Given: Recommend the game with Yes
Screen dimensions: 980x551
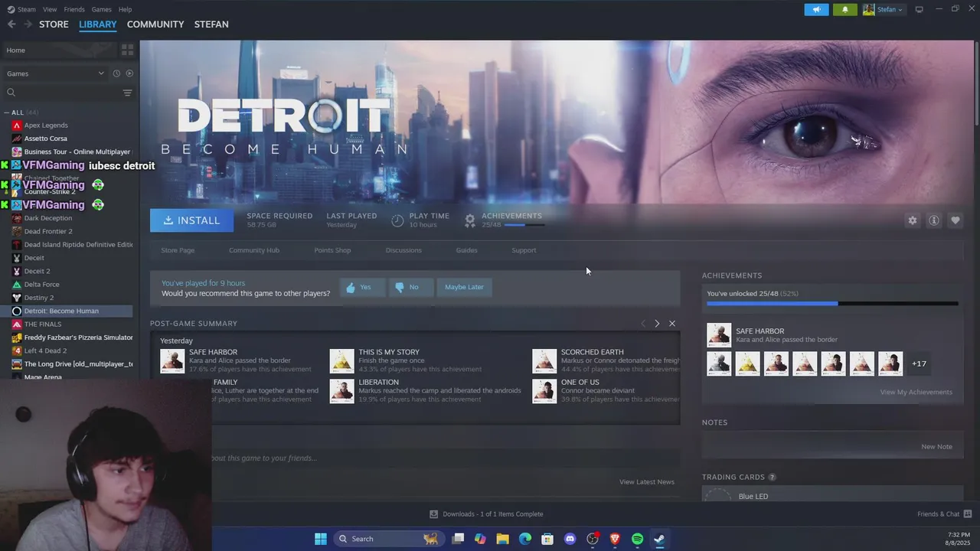Looking at the screenshot, I should pyautogui.click(x=362, y=287).
